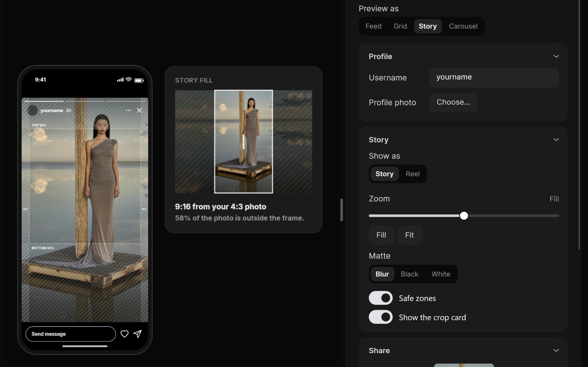Close the story with the X icon
Image resolution: width=588 pixels, height=367 pixels.
(x=139, y=110)
